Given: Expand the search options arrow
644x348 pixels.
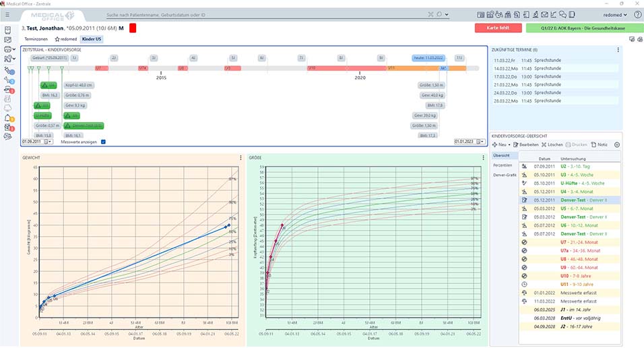Looking at the screenshot, I should click(x=447, y=15).
